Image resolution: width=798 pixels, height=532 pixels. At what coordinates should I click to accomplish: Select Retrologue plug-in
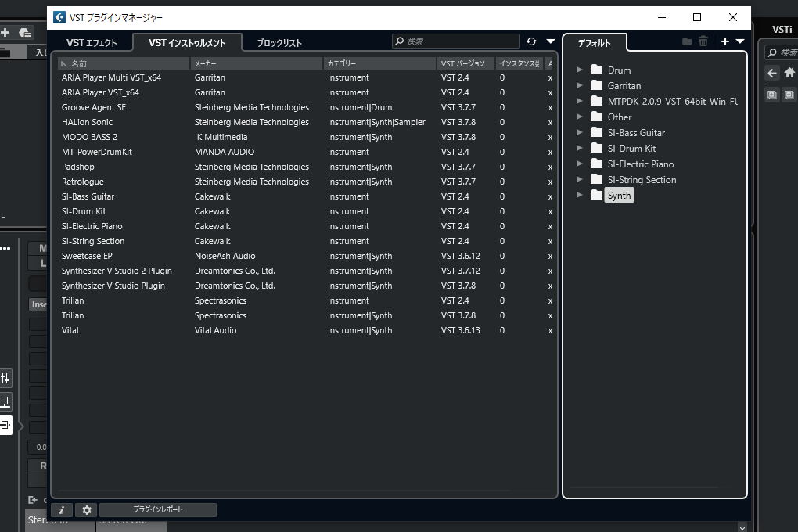(x=82, y=182)
